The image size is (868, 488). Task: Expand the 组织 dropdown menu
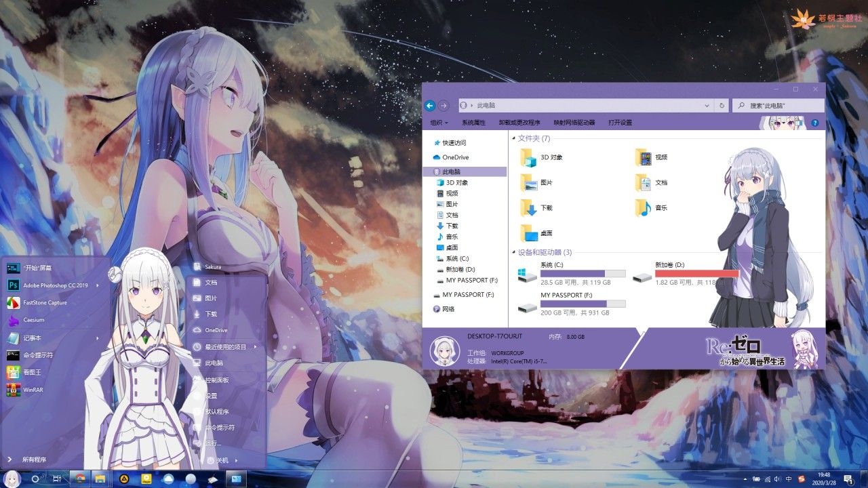439,123
